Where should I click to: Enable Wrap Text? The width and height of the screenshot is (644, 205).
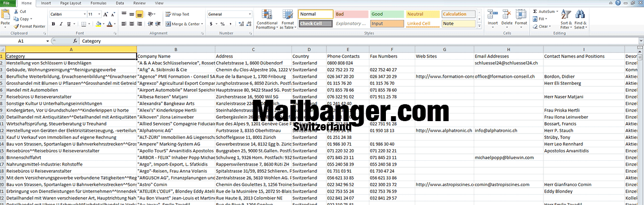pos(177,14)
